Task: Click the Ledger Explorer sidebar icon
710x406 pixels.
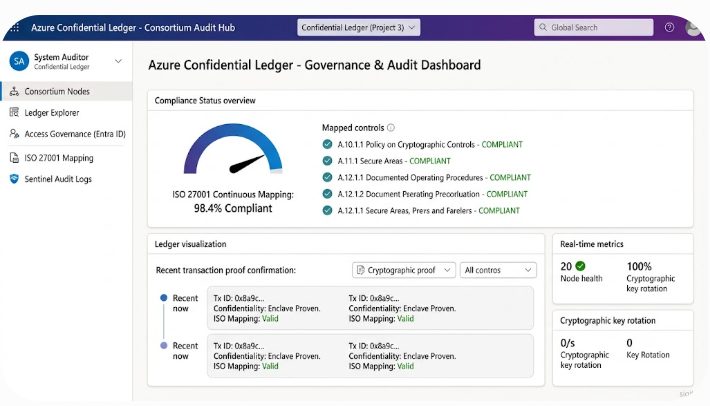Action: click(14, 112)
